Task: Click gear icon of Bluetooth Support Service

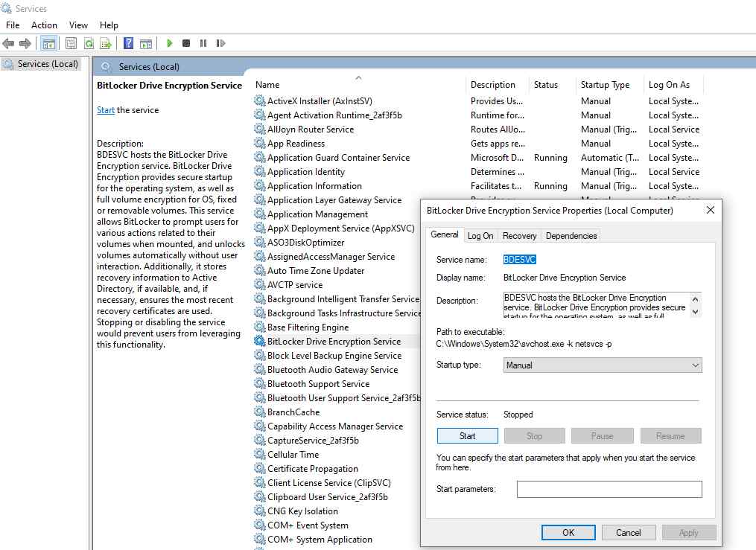Action: [x=259, y=383]
